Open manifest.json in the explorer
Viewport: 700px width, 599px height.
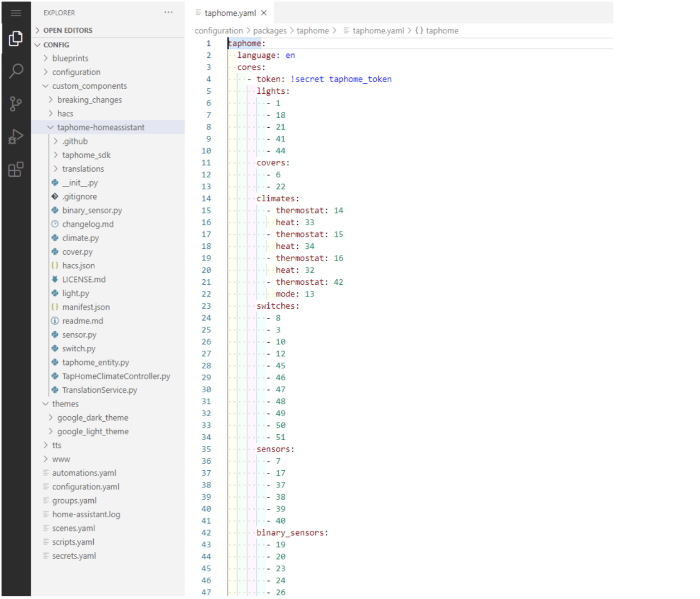86,307
